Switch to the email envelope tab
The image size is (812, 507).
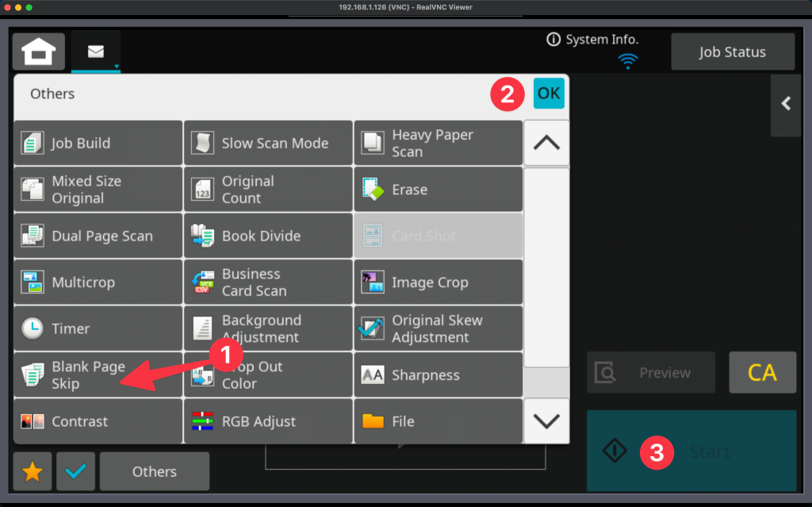(x=96, y=52)
